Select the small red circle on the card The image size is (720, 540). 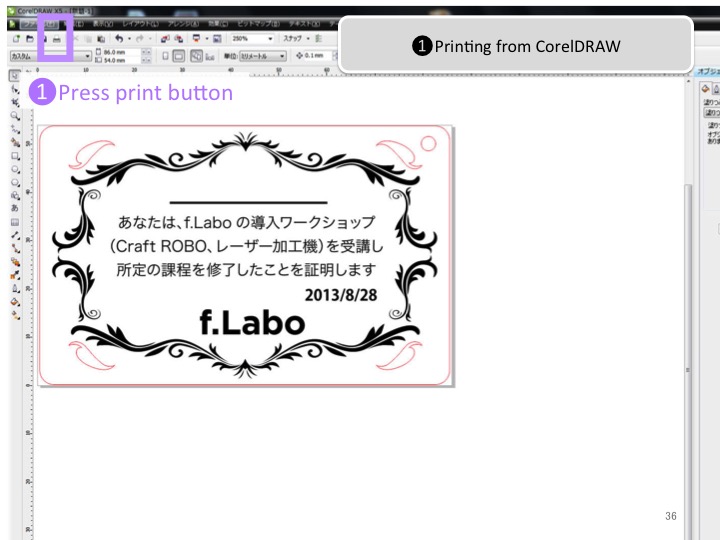tap(428, 143)
